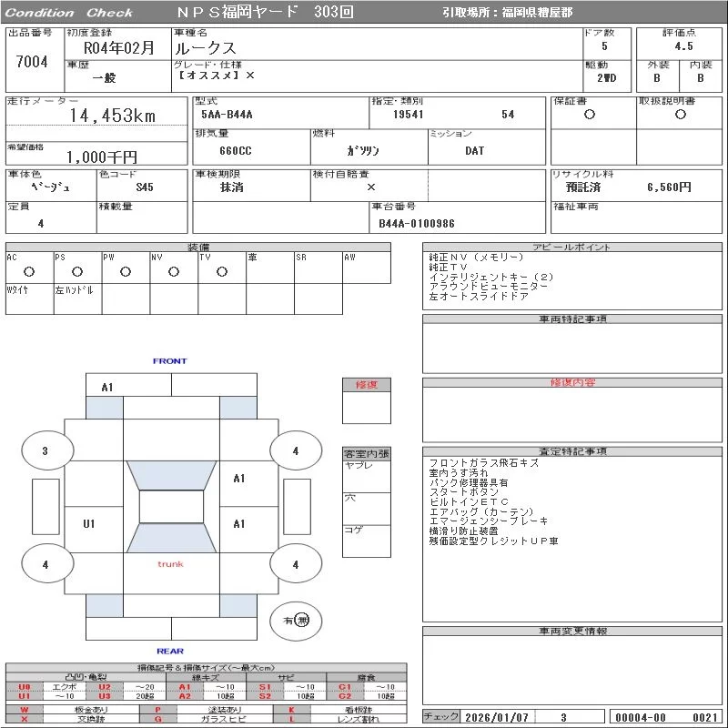Screen dimensions: 728x728
Task: Click the chassis number B44A-0100986
Action: [417, 223]
